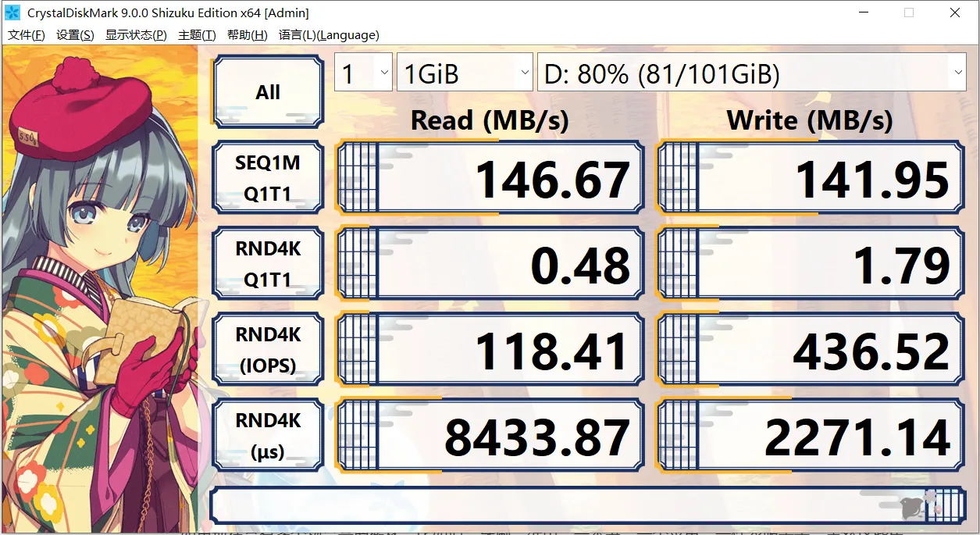
Task: Expand the 1GiB test size dropdown
Action: pos(465,73)
